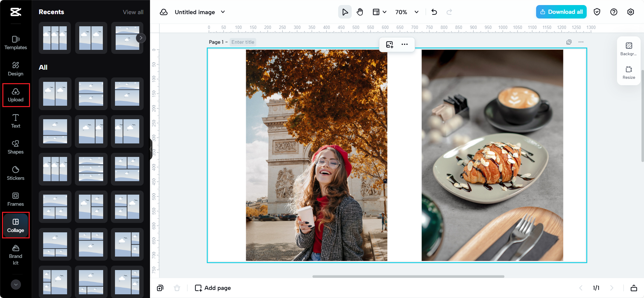This screenshot has height=298, width=644.
Task: Open the help question mark icon
Action: [x=614, y=12]
